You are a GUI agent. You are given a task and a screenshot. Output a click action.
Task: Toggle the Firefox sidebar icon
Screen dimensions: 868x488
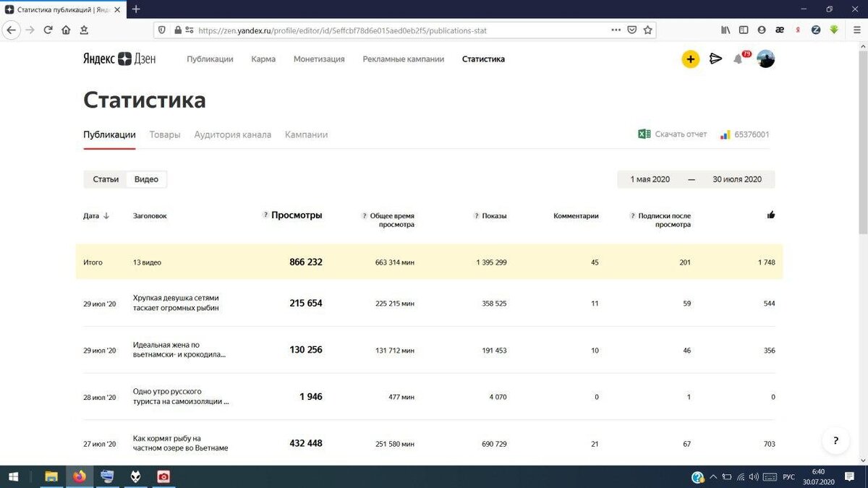click(x=743, y=30)
